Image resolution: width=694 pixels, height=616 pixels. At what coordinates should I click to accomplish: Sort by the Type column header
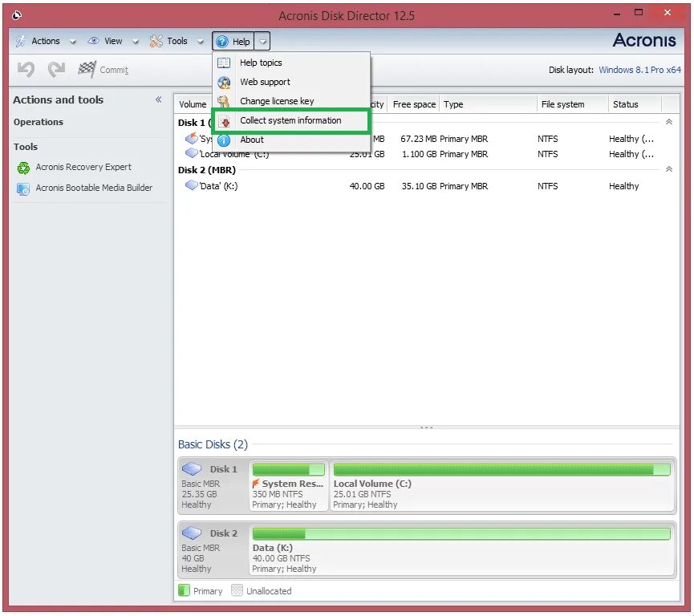click(488, 104)
